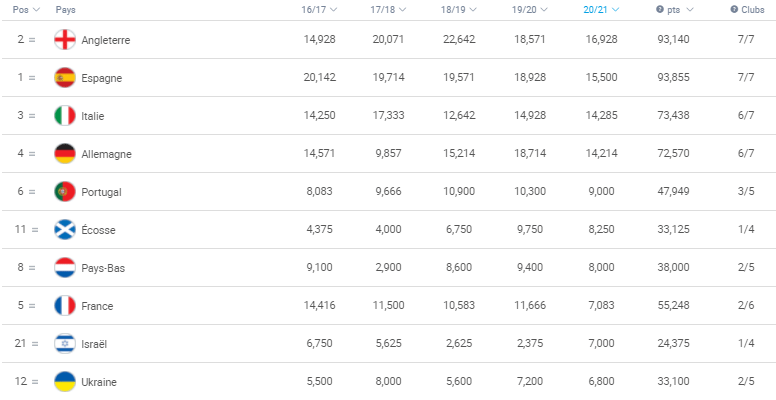776x400 pixels.
Task: Click the Portugal flag icon
Action: (65, 192)
